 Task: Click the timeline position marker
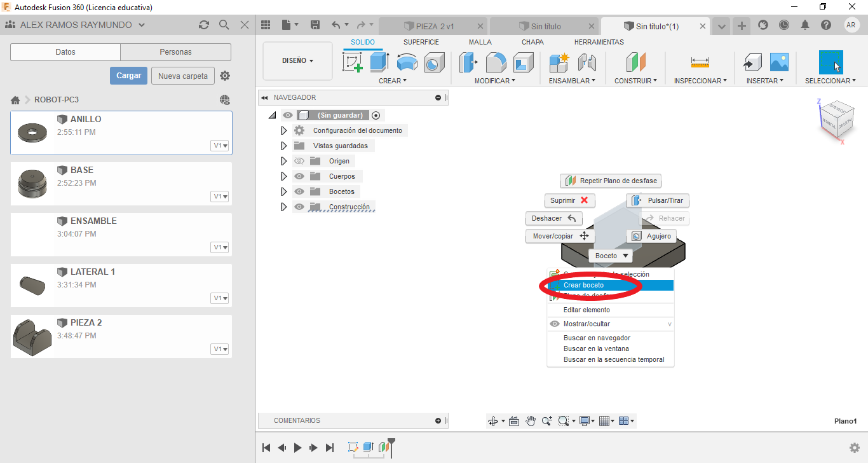(391, 447)
